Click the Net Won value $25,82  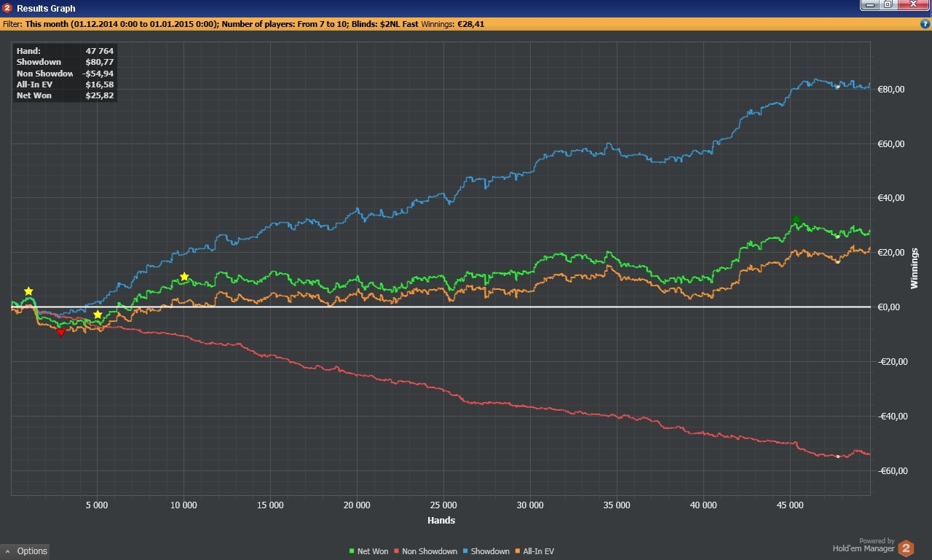point(100,95)
